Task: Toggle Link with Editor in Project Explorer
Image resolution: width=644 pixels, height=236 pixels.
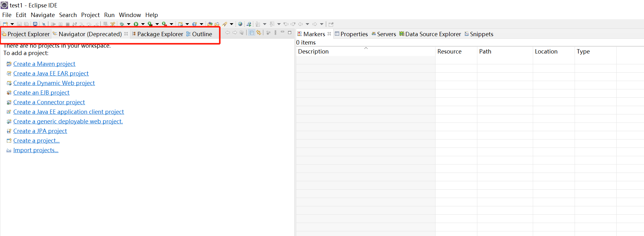Action: (x=259, y=32)
